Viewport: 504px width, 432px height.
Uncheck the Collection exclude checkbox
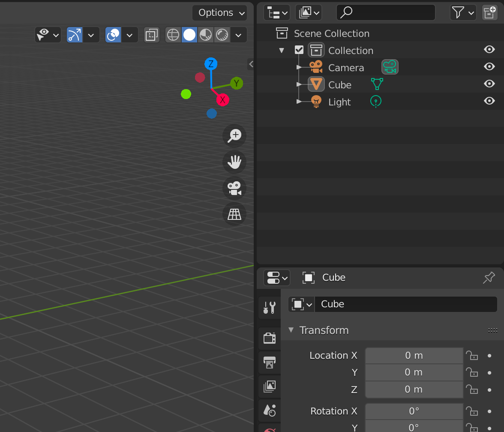point(299,50)
